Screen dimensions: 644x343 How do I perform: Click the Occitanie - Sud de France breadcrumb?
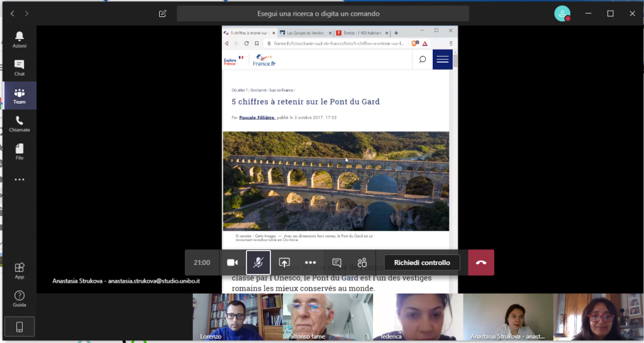272,90
